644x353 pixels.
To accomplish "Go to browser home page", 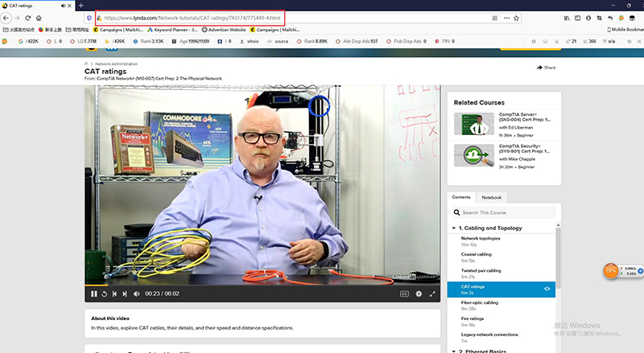I will tap(39, 18).
